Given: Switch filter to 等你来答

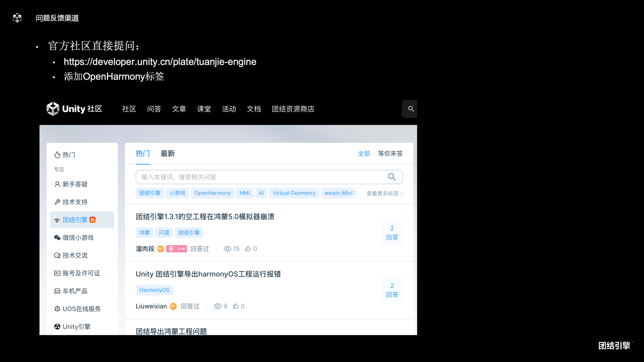Looking at the screenshot, I should point(390,153).
